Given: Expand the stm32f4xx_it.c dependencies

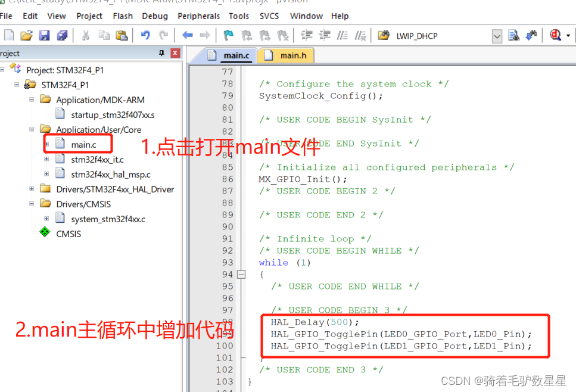Looking at the screenshot, I should click(x=46, y=158).
